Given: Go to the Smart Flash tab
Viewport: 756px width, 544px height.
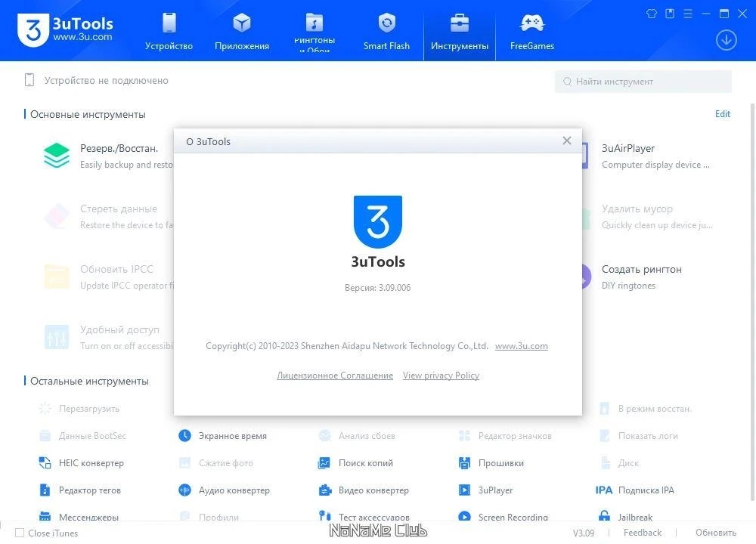Looking at the screenshot, I should (386, 31).
